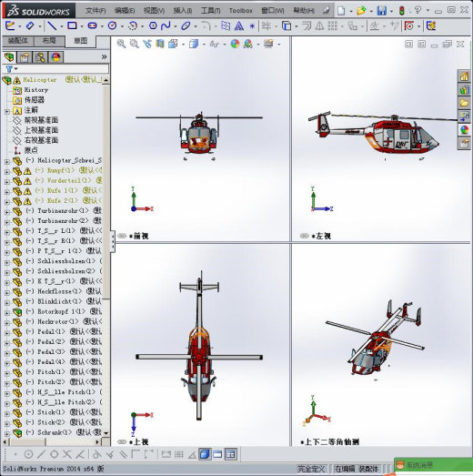Click the *左视 view label
473x476 pixels.
(x=321, y=236)
